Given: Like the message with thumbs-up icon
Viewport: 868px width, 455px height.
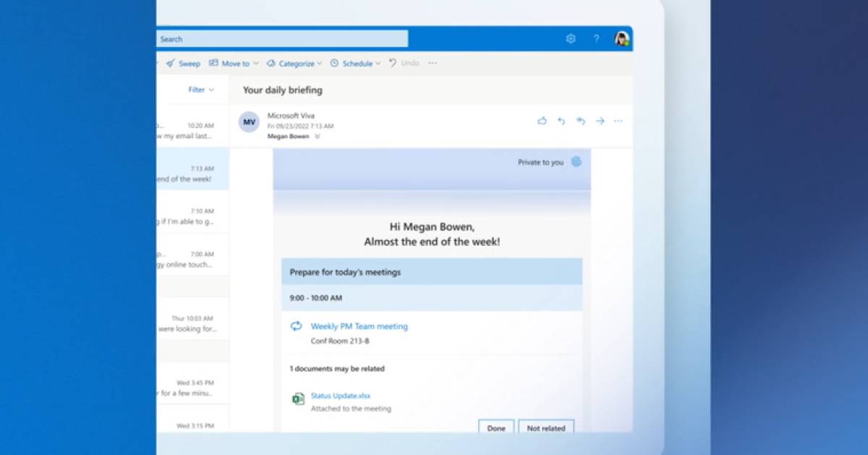Looking at the screenshot, I should click(542, 122).
